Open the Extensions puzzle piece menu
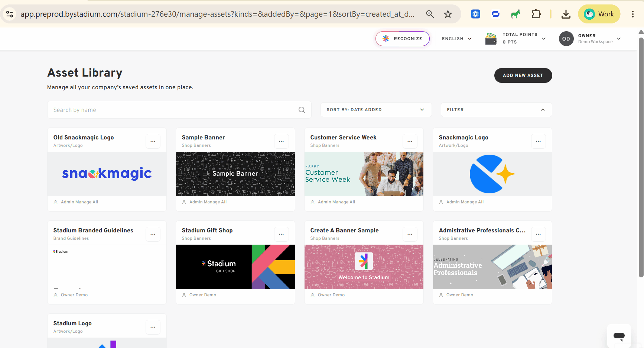The height and width of the screenshot is (348, 644). (x=536, y=14)
